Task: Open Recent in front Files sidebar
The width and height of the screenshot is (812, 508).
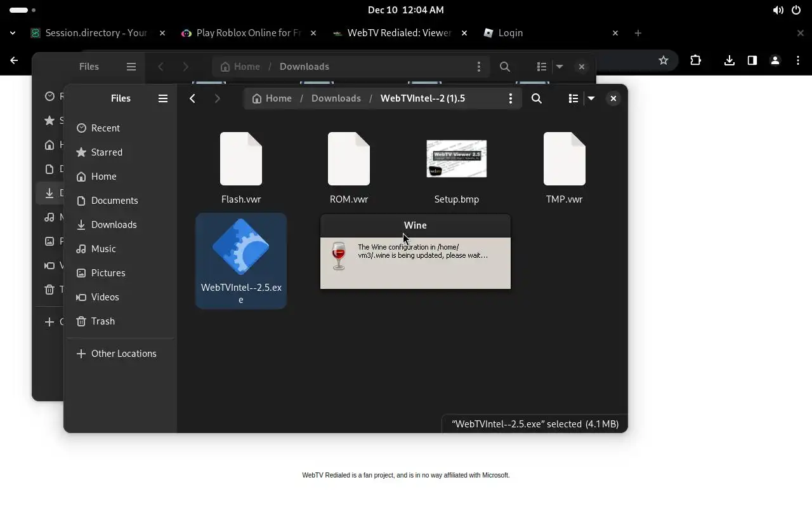Action: pos(121,128)
